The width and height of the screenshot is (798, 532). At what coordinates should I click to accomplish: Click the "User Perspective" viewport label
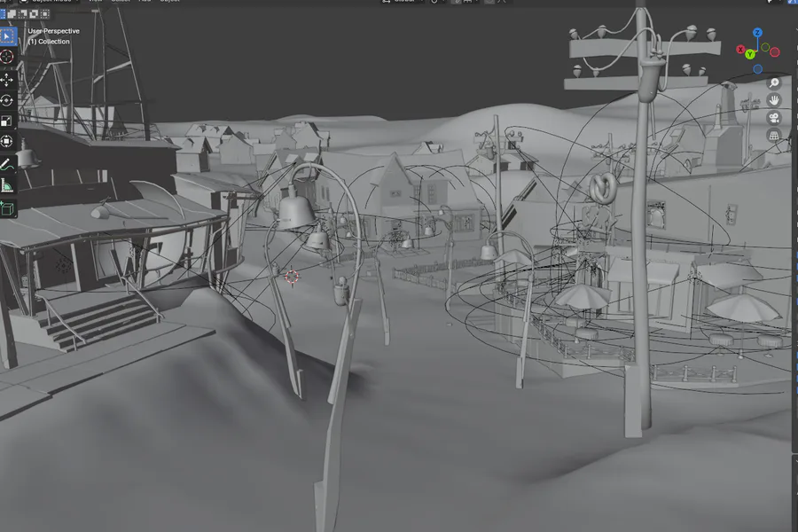coord(53,31)
